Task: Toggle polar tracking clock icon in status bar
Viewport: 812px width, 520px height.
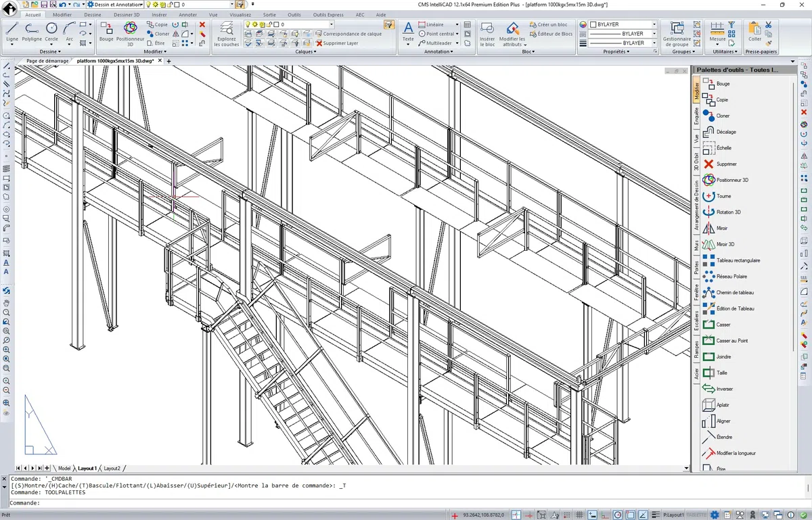Action: click(x=618, y=515)
